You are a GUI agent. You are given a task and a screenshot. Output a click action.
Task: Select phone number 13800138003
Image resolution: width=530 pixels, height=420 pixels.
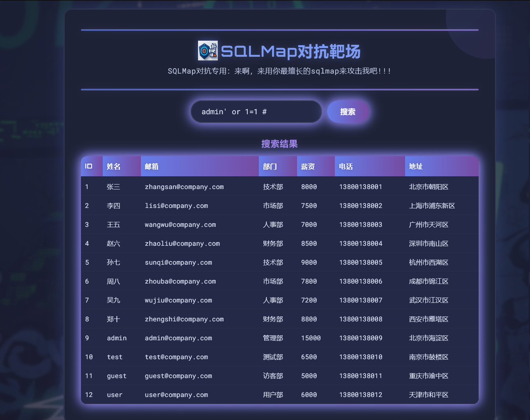361,225
